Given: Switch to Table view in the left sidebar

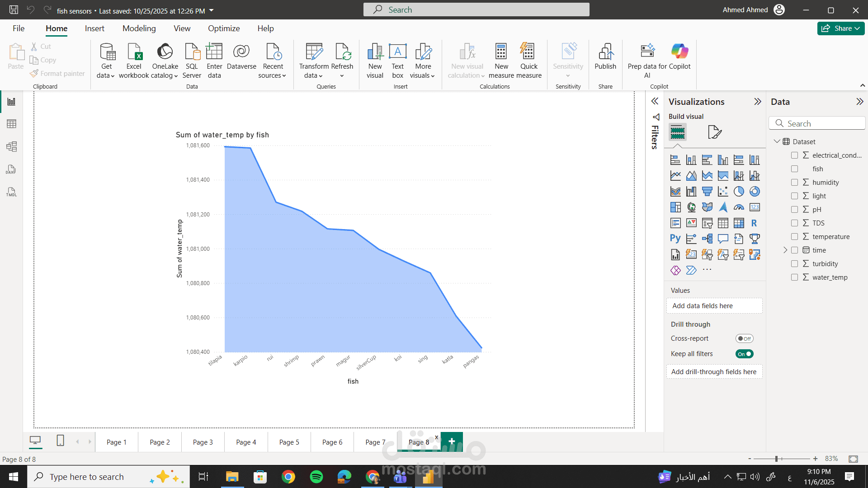Looking at the screenshot, I should coord(11,123).
